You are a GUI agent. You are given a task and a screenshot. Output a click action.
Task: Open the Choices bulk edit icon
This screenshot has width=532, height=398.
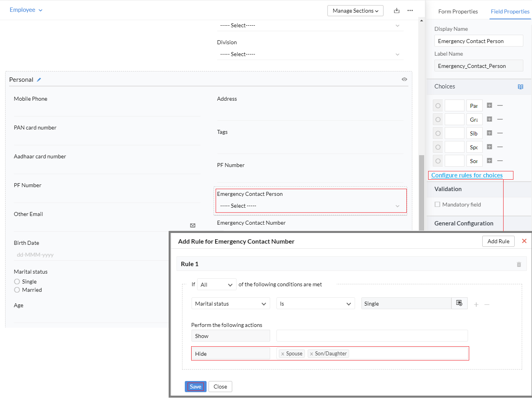click(x=521, y=87)
